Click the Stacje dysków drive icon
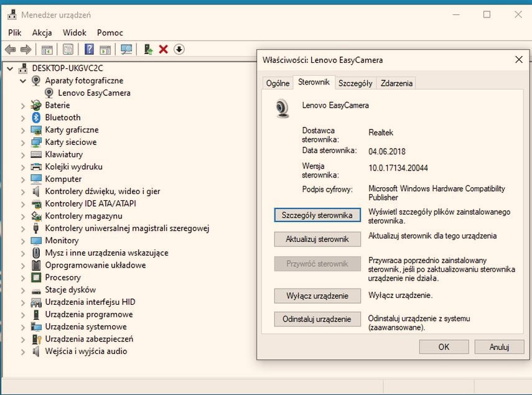Viewport: 532px width, 395px height. [36, 290]
